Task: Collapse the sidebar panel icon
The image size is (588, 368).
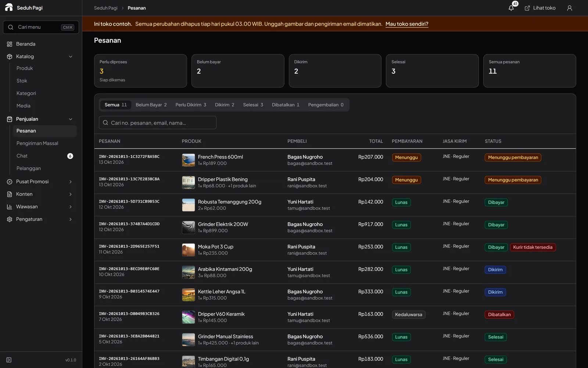Action: pyautogui.click(x=9, y=360)
